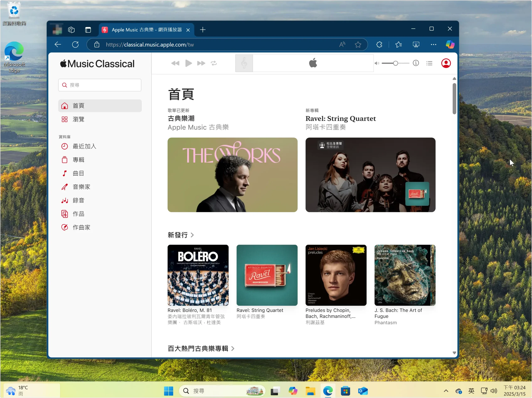Click the Phantasm artist link

385,323
